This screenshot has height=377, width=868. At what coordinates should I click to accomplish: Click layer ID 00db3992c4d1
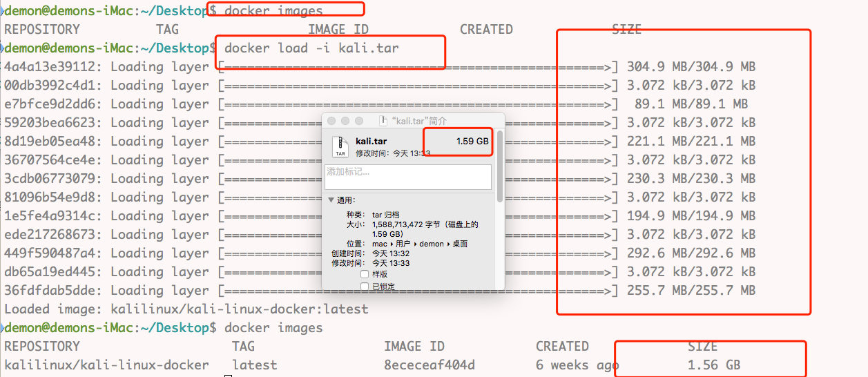click(x=49, y=86)
